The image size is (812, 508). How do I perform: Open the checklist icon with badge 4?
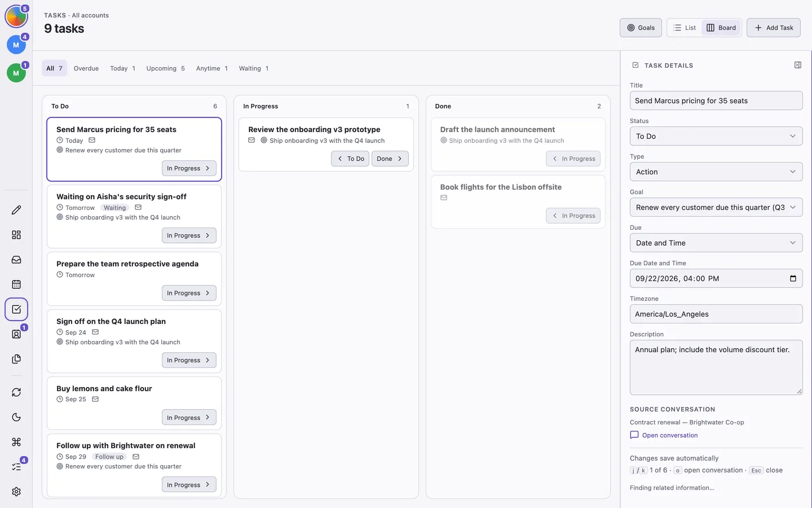click(x=16, y=467)
